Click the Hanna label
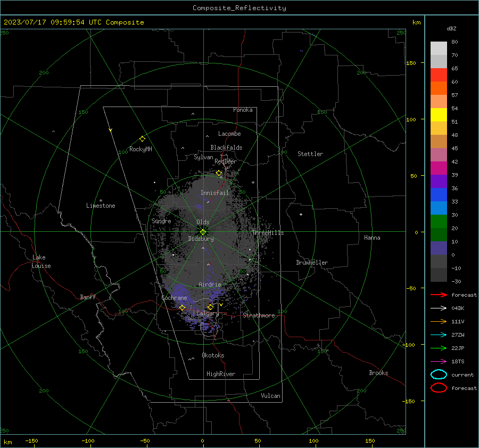The image size is (479, 448). [372, 238]
